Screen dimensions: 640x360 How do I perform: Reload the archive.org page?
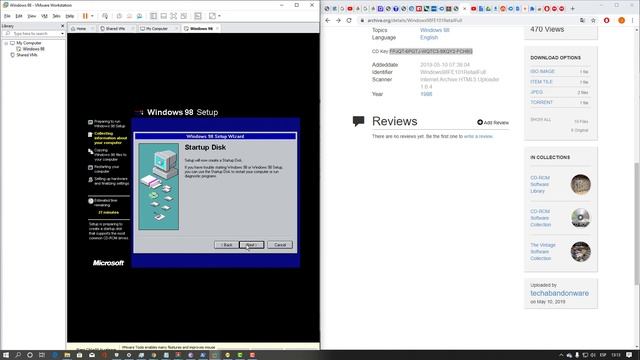point(349,20)
